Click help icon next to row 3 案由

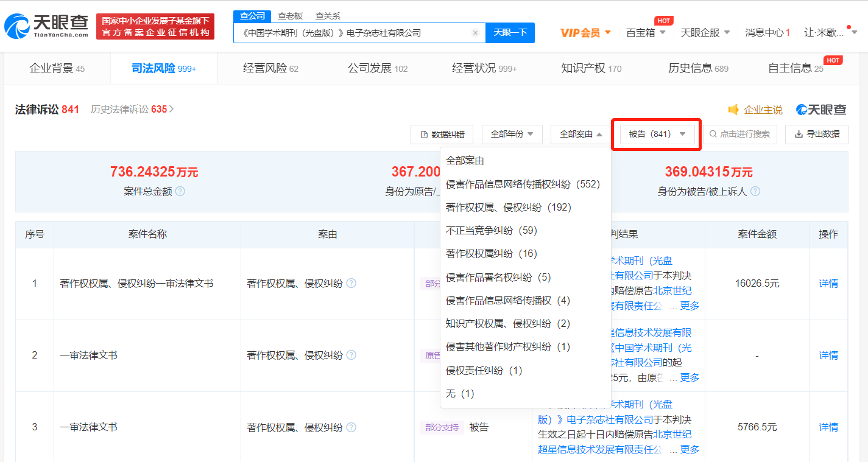tap(351, 427)
